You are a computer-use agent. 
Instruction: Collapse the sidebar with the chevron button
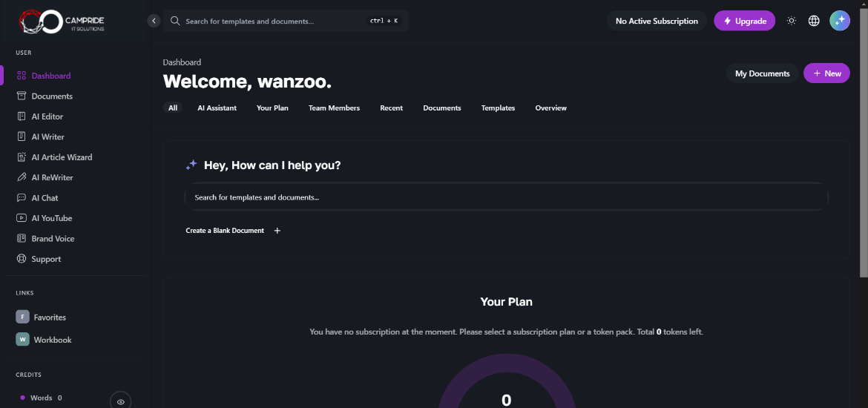[x=154, y=21]
